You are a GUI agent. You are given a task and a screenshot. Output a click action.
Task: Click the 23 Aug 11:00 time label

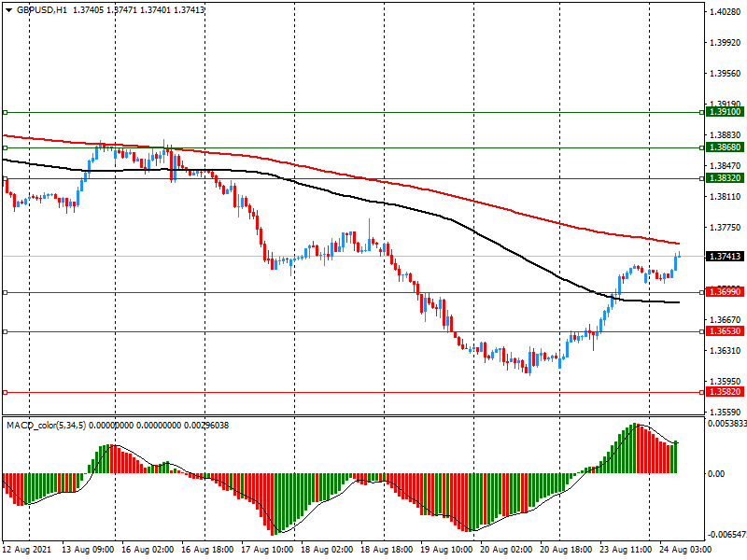coord(626,549)
